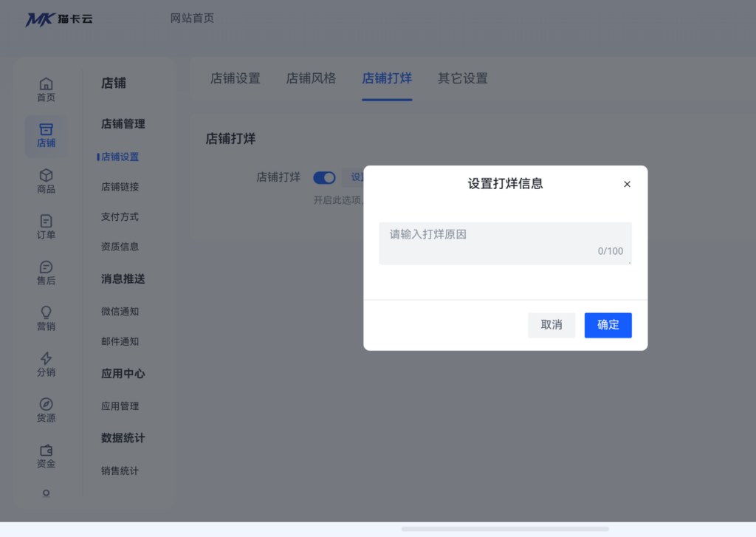Open the 分销 distribution sidebar icon

(46, 365)
